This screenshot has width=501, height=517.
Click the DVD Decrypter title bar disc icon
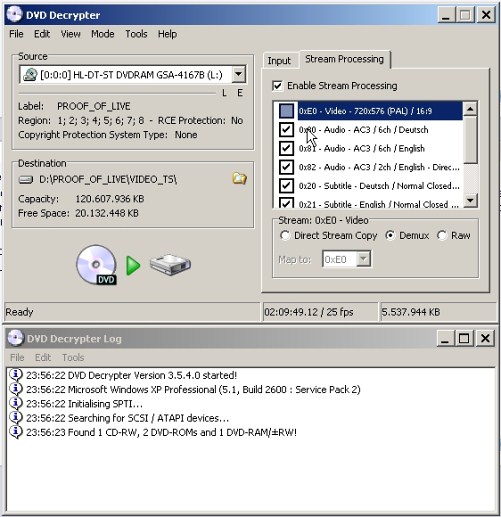click(15, 15)
